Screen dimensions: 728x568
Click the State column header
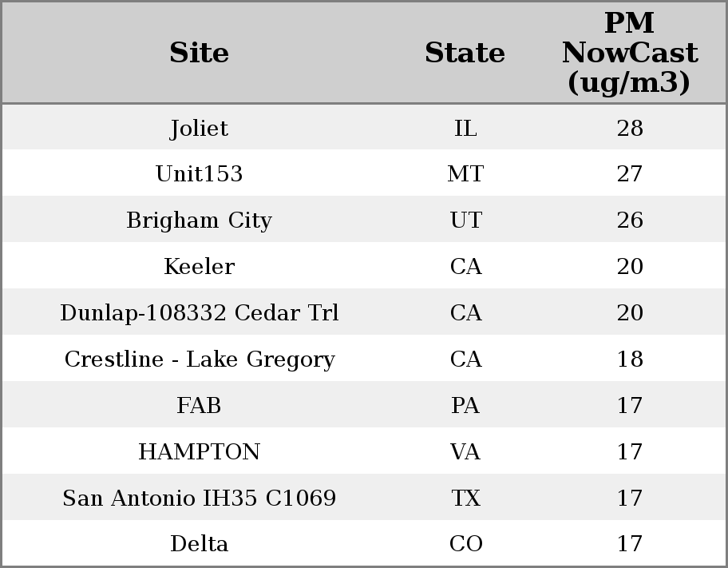(465, 53)
